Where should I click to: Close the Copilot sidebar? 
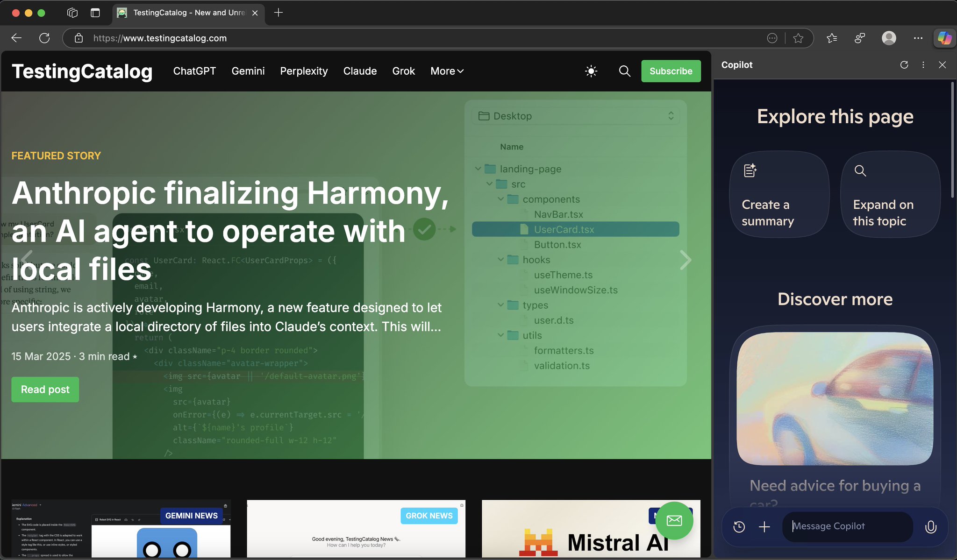pyautogui.click(x=943, y=65)
